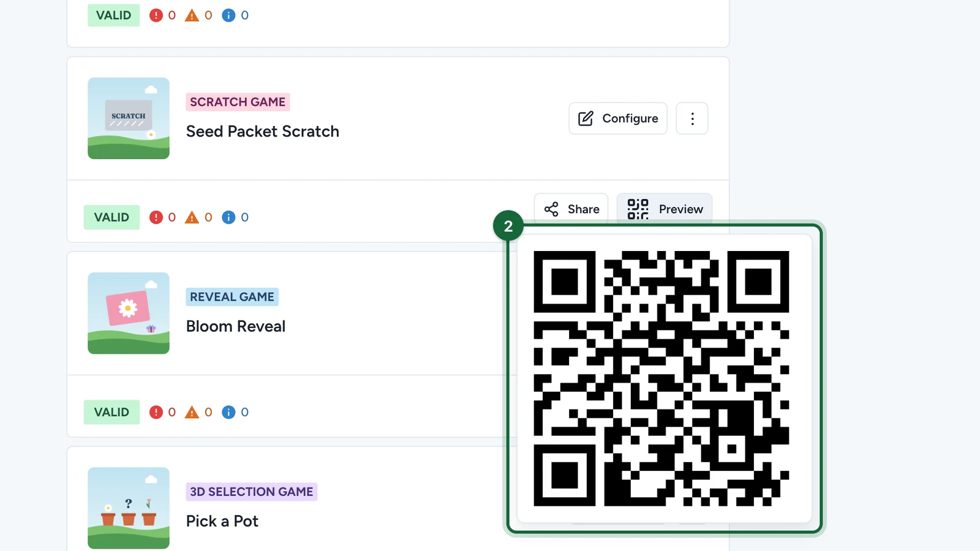Viewport: 980px width, 551px height.
Task: Click the VALID badge under Bloom Reveal
Action: coord(111,412)
